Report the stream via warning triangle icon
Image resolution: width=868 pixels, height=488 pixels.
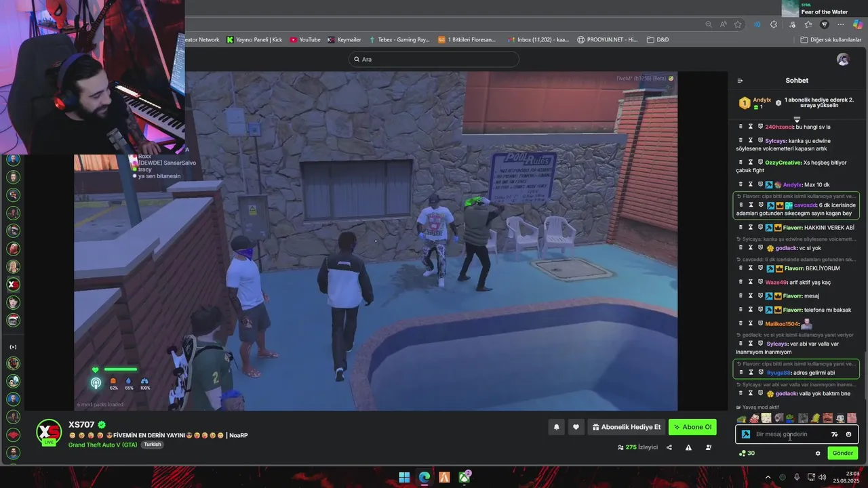point(688,447)
